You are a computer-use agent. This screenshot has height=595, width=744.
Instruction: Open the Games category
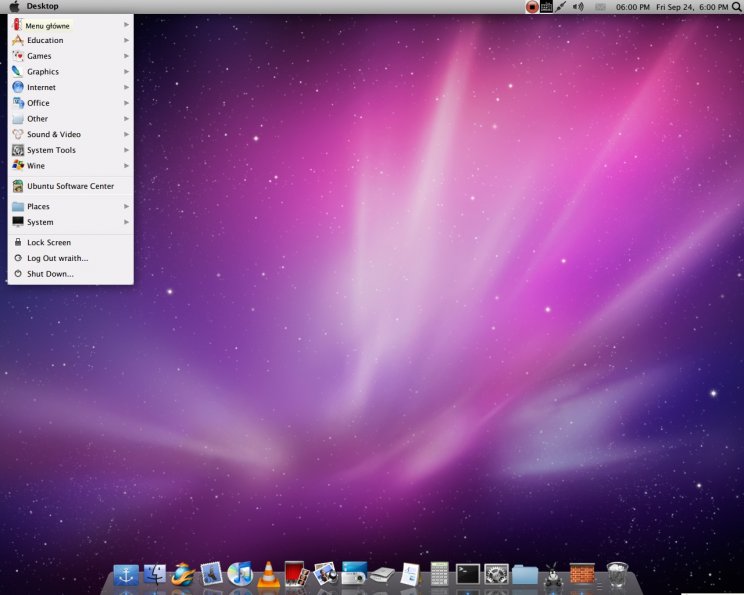pyautogui.click(x=71, y=56)
